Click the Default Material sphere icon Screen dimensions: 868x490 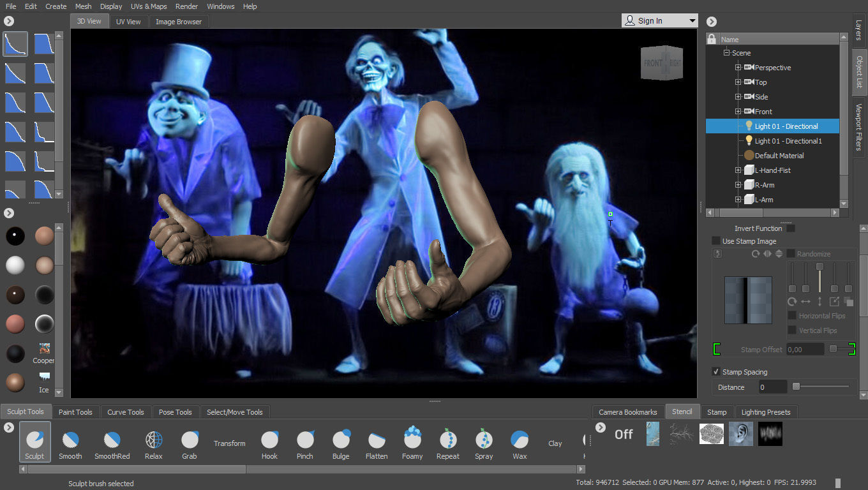pos(749,156)
